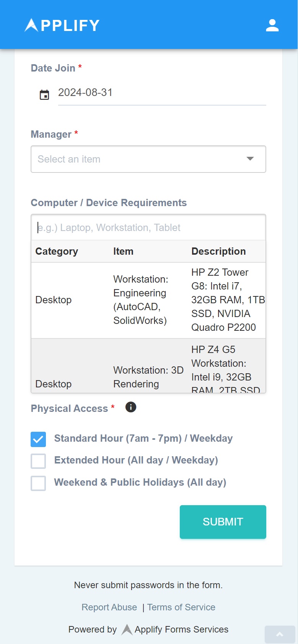The height and width of the screenshot is (644, 298).
Task: Open the Terms of Service link
Action: 181,607
